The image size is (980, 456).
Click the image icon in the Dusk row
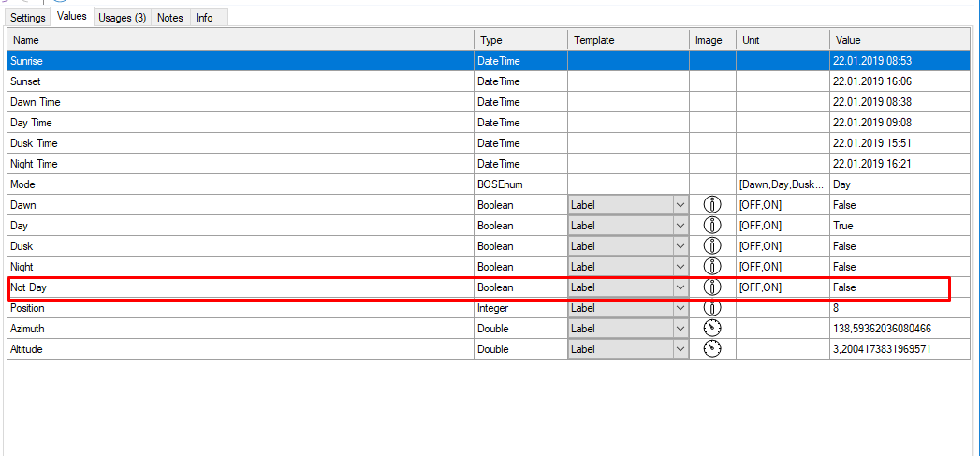(712, 246)
